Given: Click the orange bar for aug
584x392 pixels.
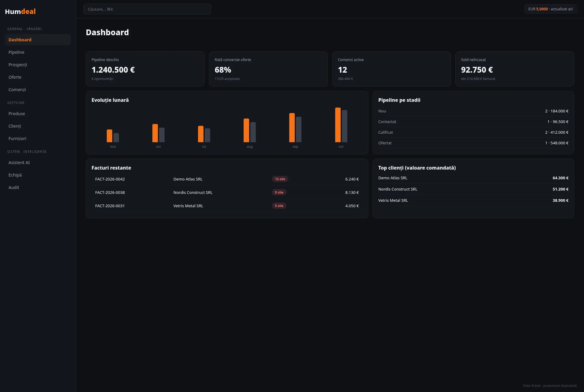Looking at the screenshot, I should point(246,130).
